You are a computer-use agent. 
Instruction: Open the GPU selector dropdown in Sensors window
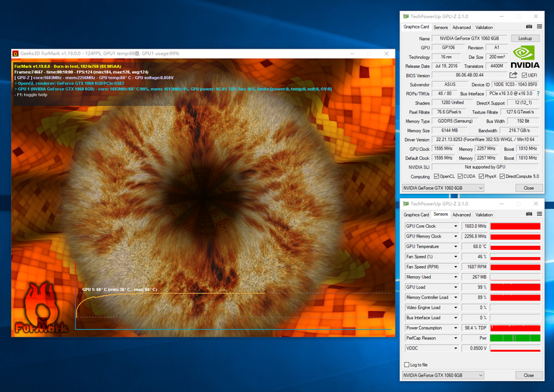(443, 375)
